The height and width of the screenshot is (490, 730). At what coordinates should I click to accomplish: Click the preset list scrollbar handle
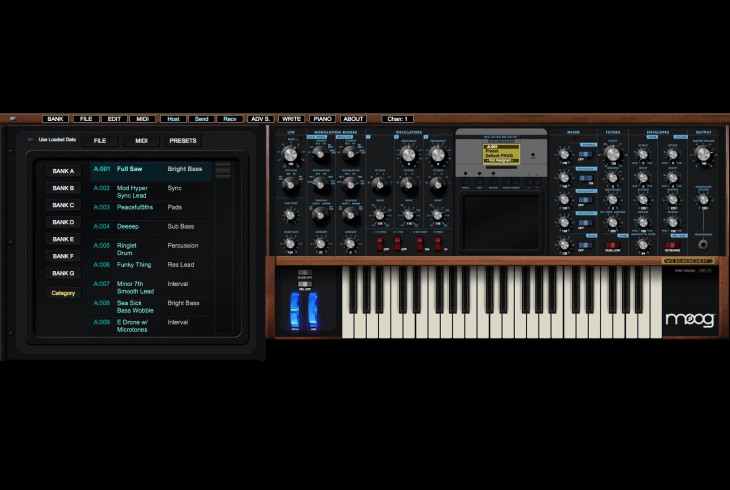223,170
